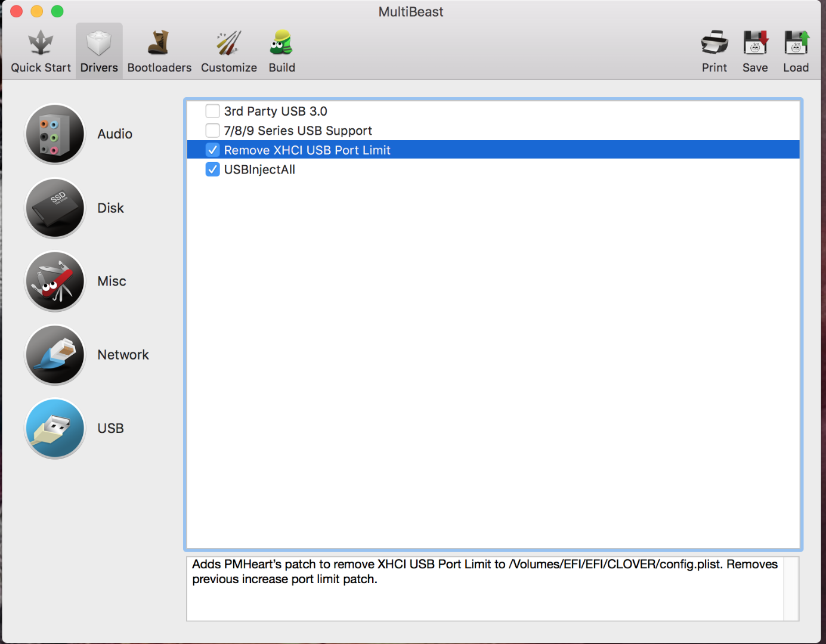Select the Bootloaders boot icon

[x=159, y=44]
